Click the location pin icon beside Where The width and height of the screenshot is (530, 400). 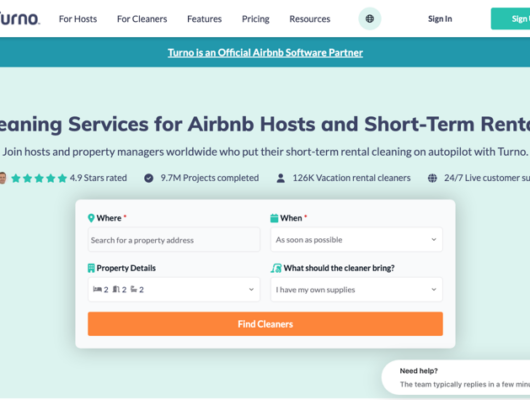click(x=91, y=218)
